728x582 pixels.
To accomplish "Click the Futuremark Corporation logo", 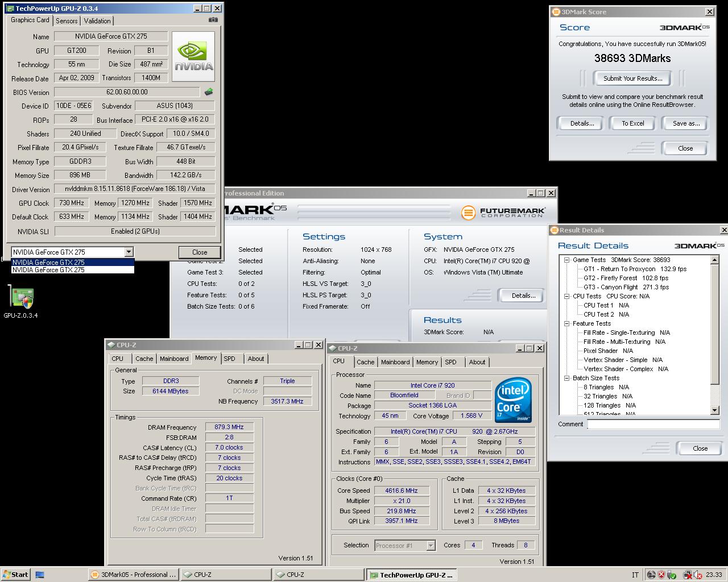I will pos(503,213).
